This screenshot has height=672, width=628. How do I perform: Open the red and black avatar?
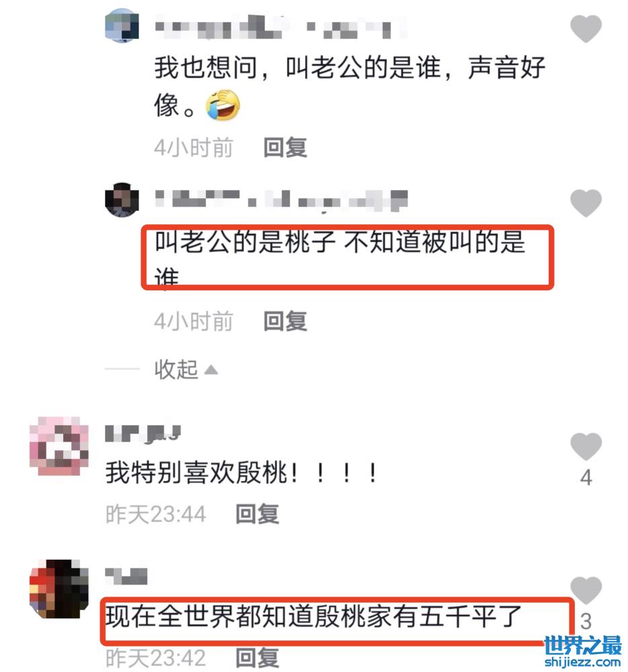click(x=59, y=589)
